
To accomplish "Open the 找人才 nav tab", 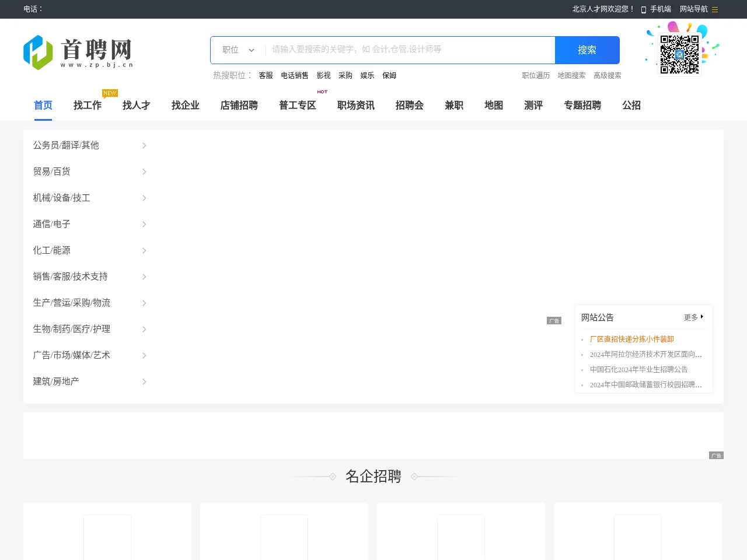I will [137, 106].
